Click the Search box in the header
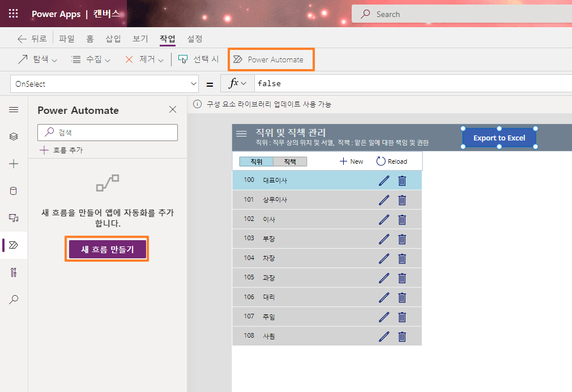572x392 pixels. click(462, 14)
